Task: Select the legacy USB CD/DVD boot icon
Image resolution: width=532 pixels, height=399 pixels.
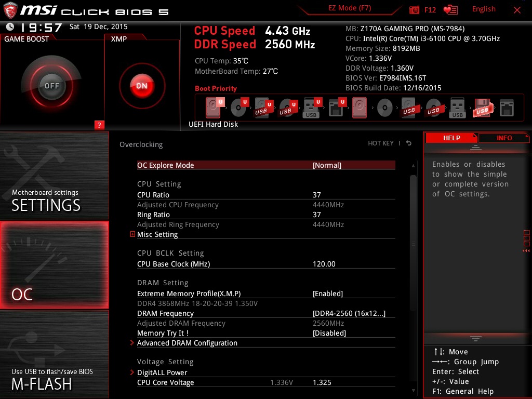Action: click(x=433, y=108)
